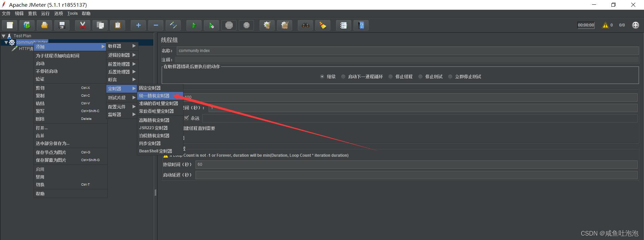Image resolution: width=644 pixels, height=240 pixels.
Task: Choose 常数吞吐量定时器 from timer submenu
Action: [160, 111]
